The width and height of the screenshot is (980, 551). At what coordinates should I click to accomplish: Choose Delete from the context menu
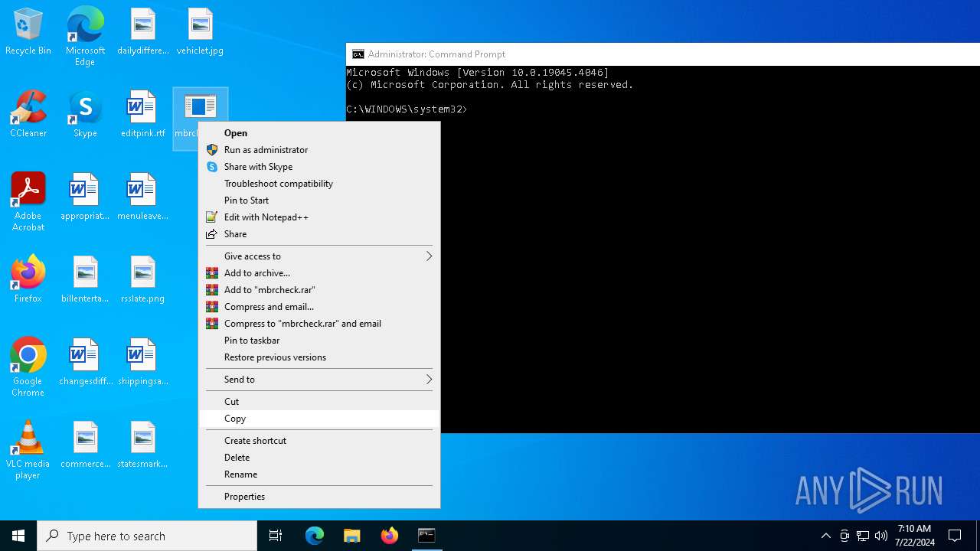click(x=318, y=458)
